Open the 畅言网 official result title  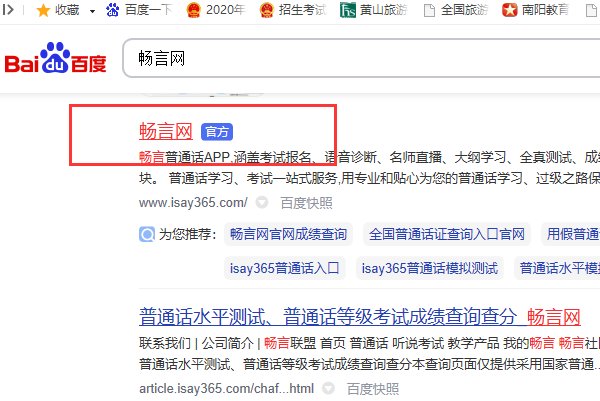click(166, 131)
